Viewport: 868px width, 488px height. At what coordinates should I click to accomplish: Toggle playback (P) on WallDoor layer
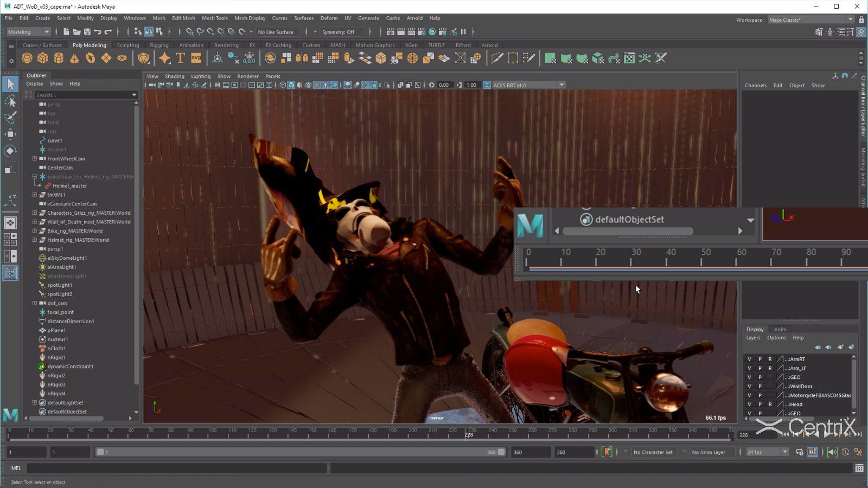759,387
